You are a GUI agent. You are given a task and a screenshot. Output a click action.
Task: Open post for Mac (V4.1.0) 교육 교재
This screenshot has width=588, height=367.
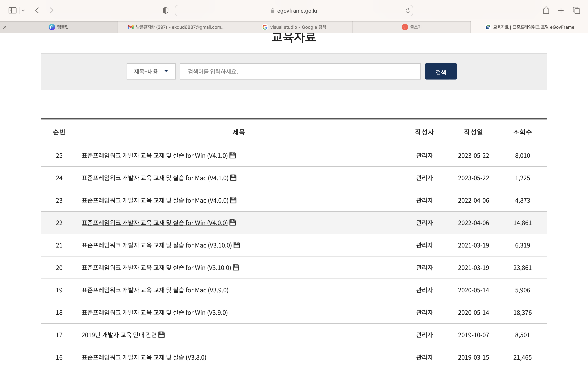pos(155,178)
